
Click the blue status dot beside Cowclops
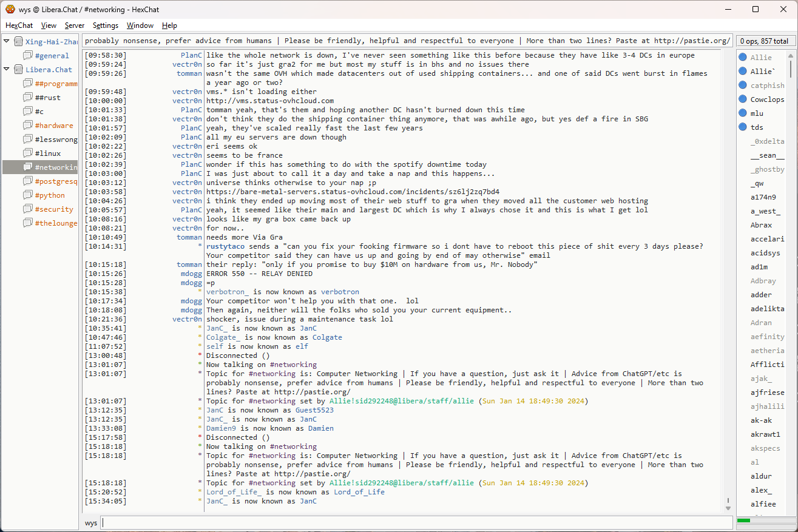click(742, 99)
